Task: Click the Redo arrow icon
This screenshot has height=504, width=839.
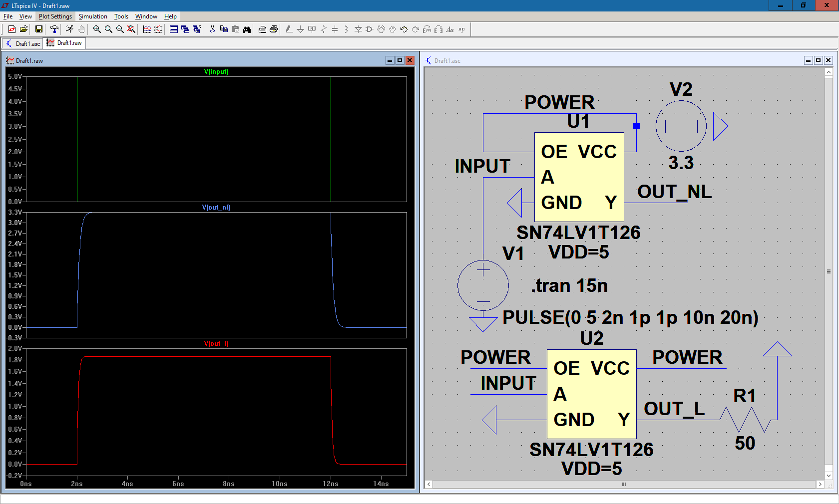Action: pos(416,29)
